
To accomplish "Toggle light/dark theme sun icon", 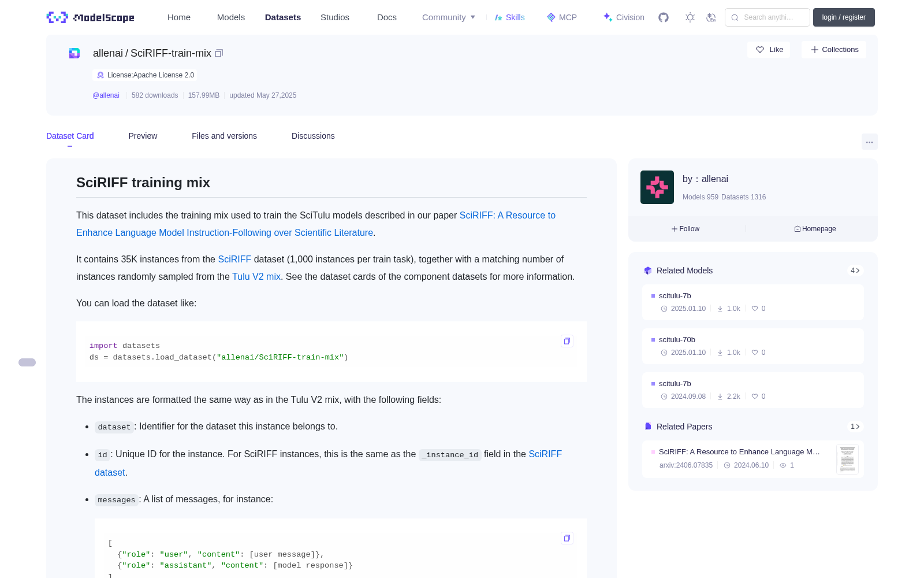I will coord(690,17).
